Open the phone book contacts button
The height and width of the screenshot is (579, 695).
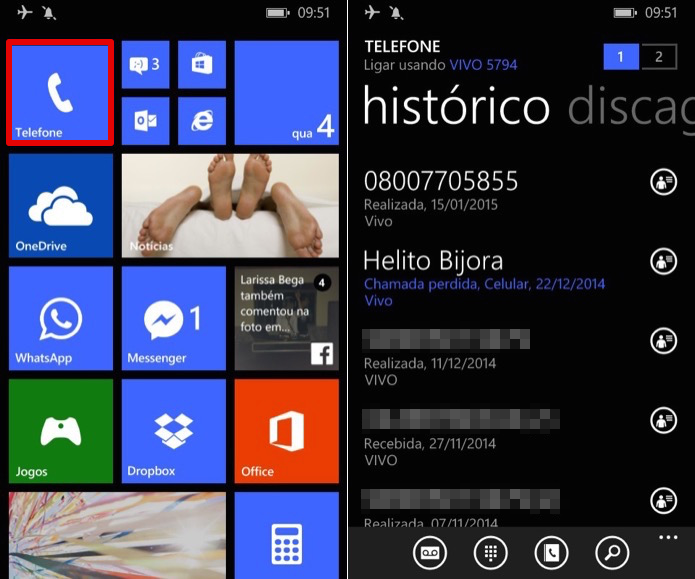(551, 552)
